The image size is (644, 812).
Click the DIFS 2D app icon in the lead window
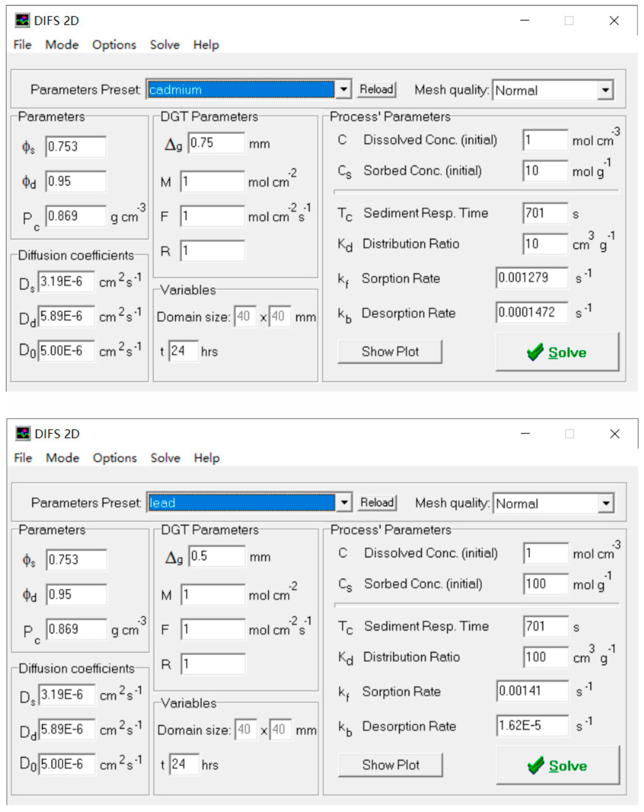coord(23,433)
